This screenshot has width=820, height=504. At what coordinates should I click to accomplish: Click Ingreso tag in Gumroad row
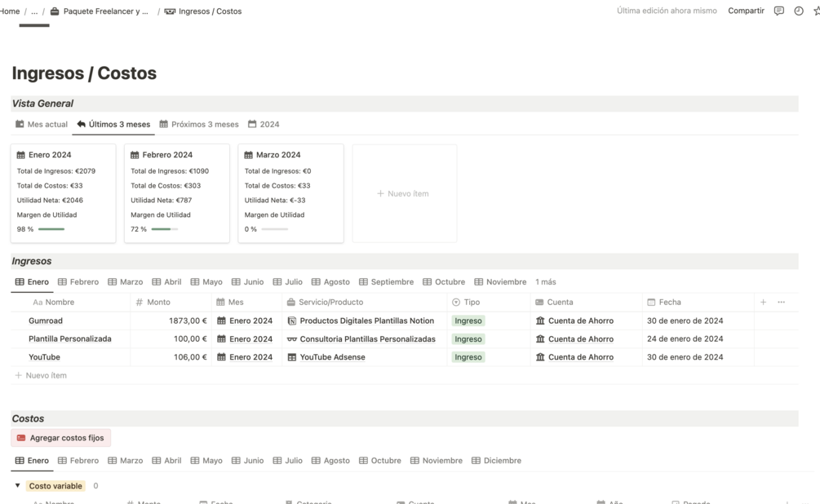468,321
